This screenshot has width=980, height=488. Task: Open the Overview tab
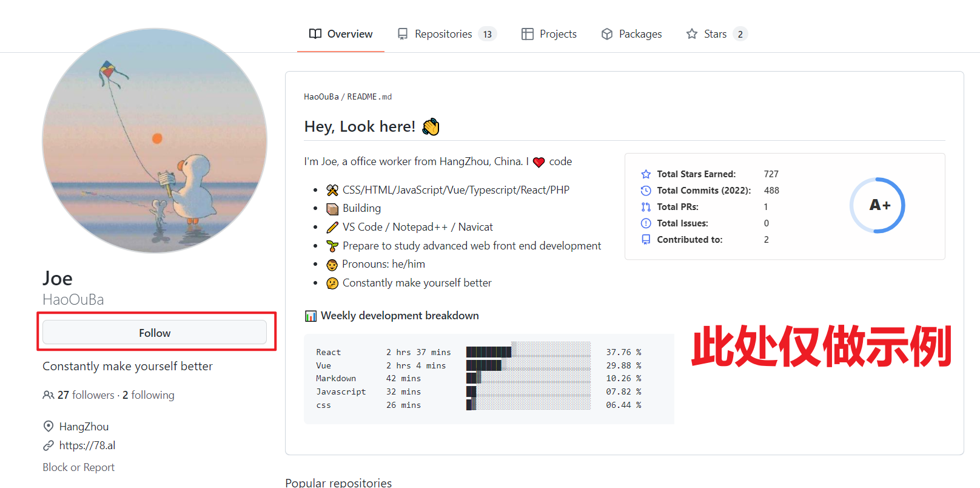[x=341, y=34]
